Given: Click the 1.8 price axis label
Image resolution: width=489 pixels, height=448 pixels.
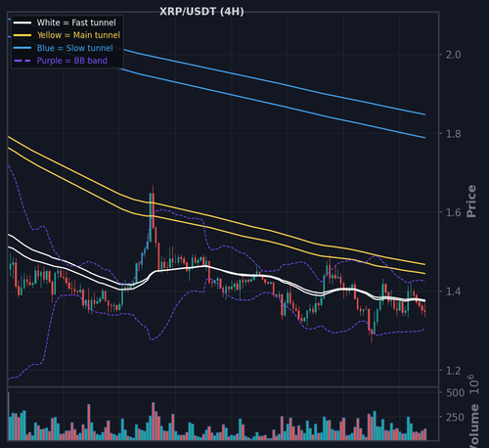Looking at the screenshot, I should click(x=454, y=133).
